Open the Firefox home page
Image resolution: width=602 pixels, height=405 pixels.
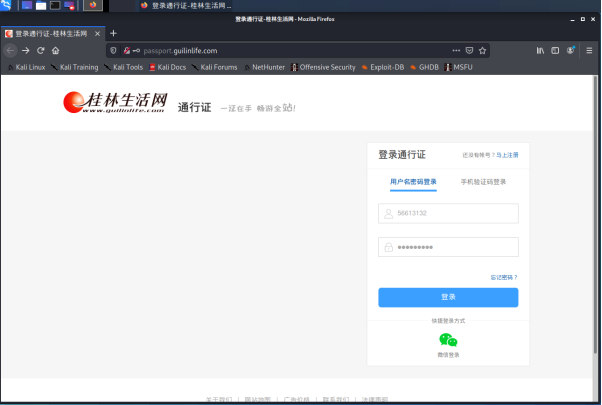coord(56,50)
